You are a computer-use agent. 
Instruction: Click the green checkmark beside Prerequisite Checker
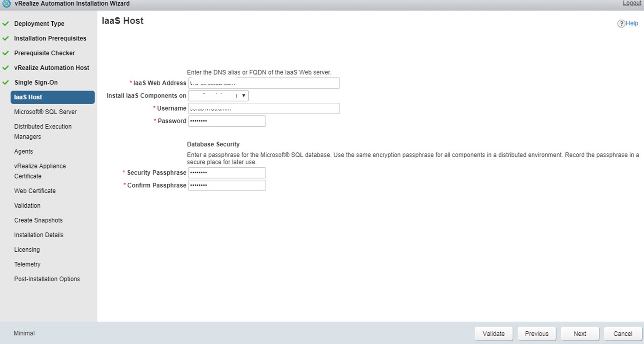pos(6,53)
